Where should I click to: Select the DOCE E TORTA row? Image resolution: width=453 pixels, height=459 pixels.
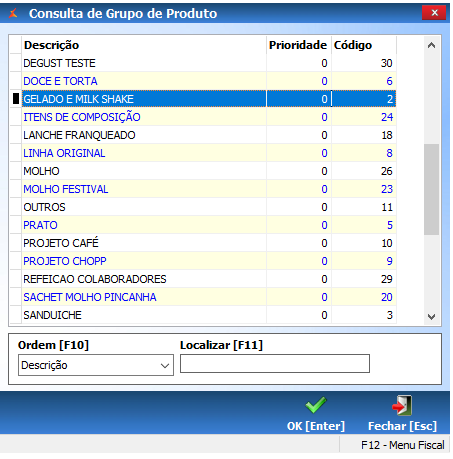[209, 81]
